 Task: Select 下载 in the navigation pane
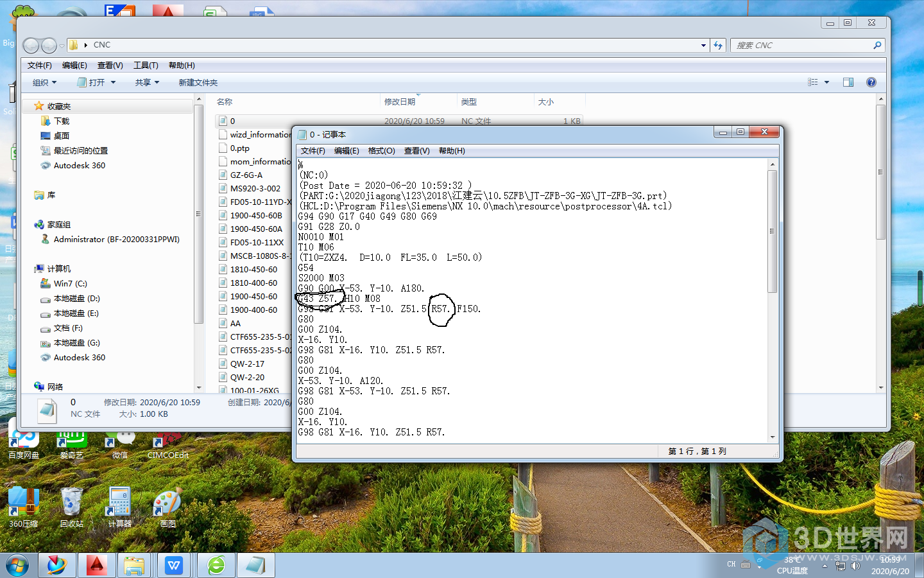(x=62, y=121)
